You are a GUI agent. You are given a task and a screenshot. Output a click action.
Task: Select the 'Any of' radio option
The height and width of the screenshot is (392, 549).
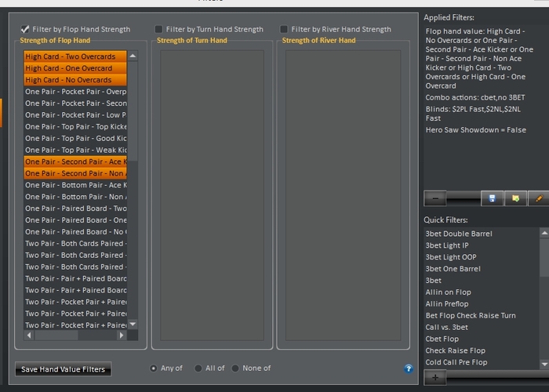pyautogui.click(x=154, y=368)
